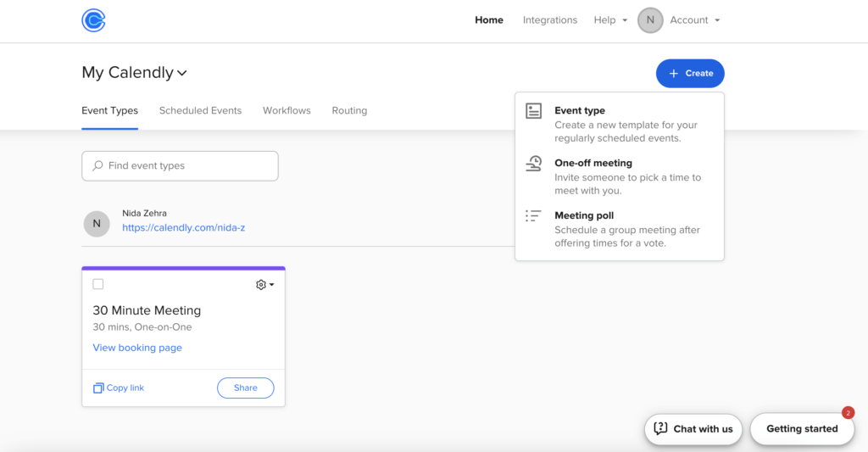Click the One-off meeting icon
This screenshot has height=452, width=868.
click(x=533, y=164)
